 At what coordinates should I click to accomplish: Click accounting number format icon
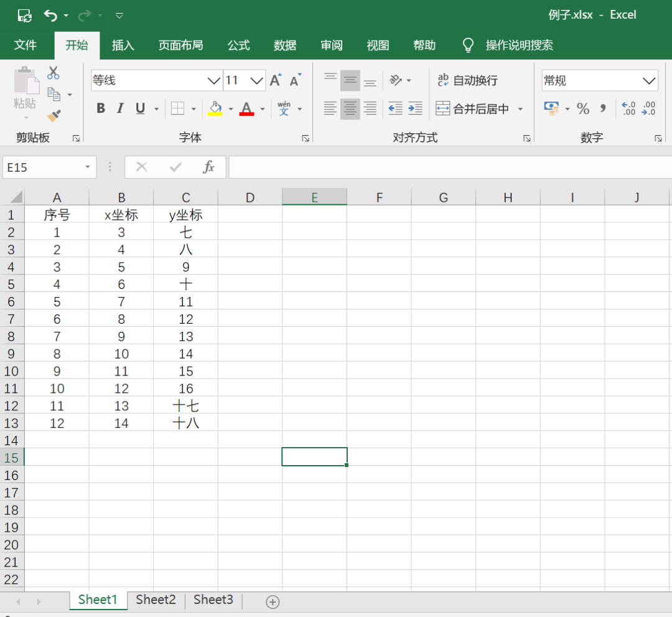click(551, 108)
